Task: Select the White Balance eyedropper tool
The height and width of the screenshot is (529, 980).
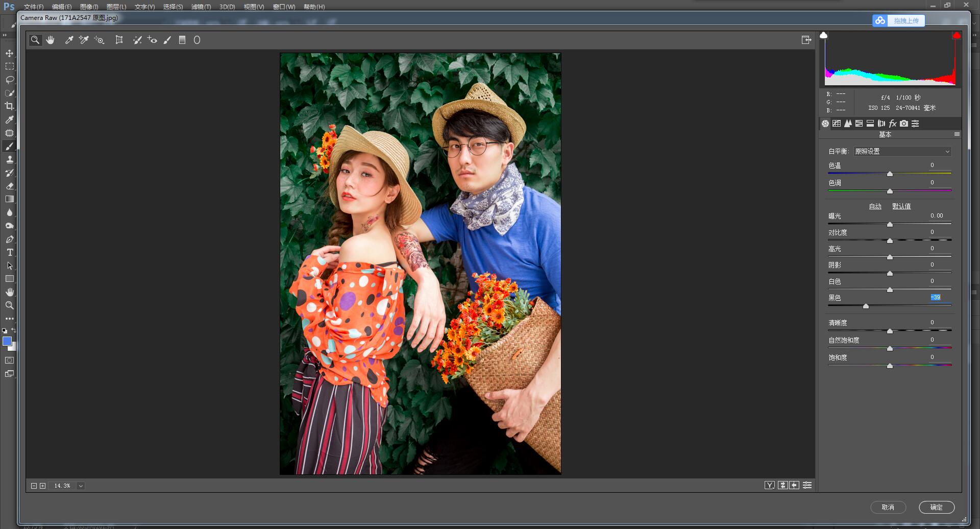Action: pos(69,40)
